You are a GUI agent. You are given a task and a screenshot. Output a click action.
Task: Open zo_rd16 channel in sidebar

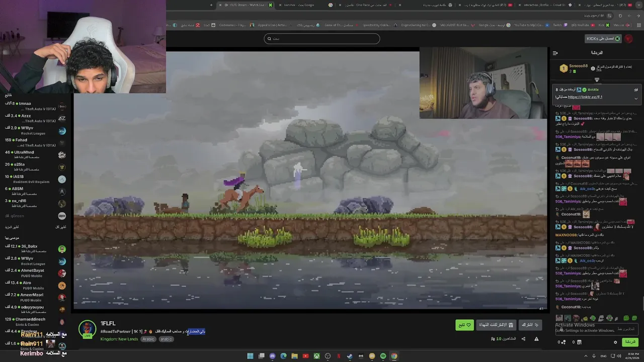coord(35,204)
